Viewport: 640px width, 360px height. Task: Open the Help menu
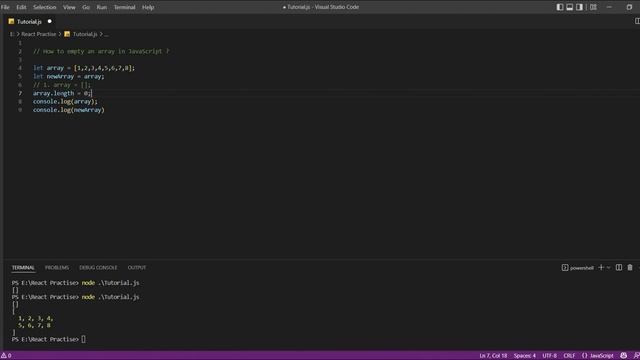point(148,7)
